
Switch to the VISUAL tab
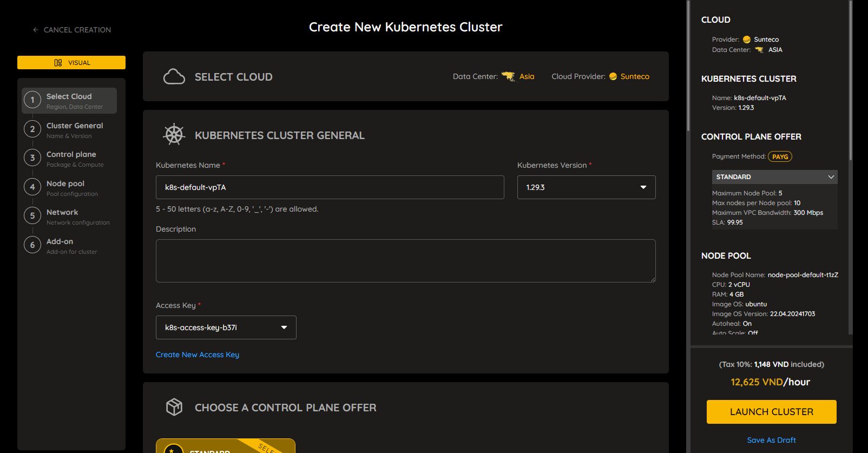71,63
